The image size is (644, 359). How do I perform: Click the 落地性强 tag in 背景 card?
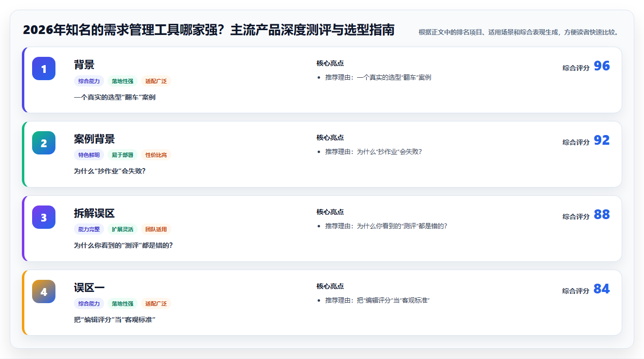(x=123, y=81)
